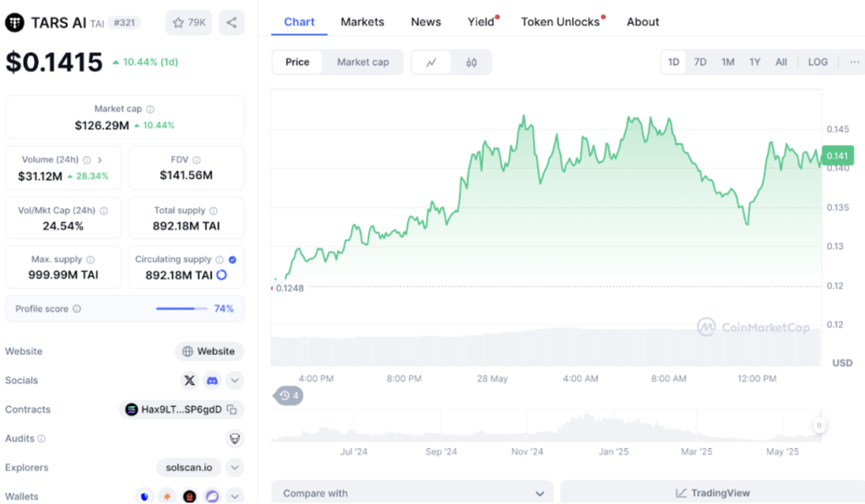Screen dimensions: 865x504
Task: Click Max. supply info icon
Action: click(90, 260)
